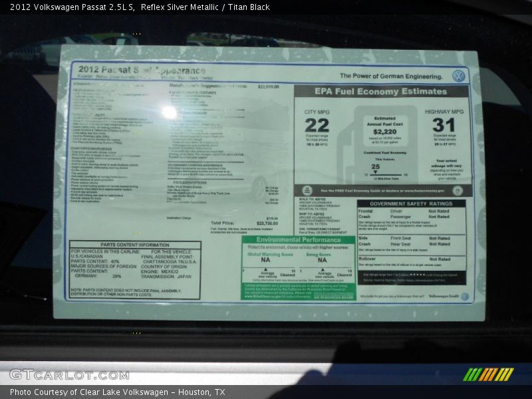The image size is (532, 399).
Task: Select the combined fuel economy 25 scale marker
Action: [376, 170]
